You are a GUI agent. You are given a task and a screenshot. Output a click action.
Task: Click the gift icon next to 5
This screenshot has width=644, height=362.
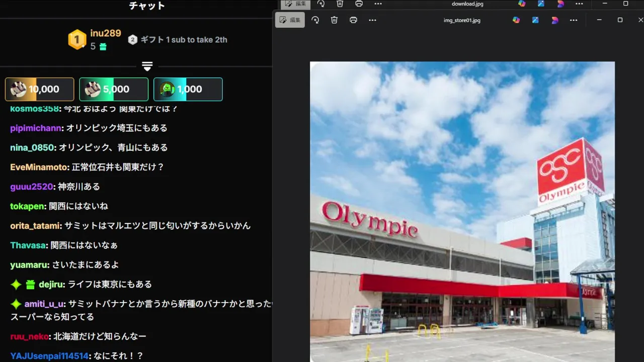point(103,47)
